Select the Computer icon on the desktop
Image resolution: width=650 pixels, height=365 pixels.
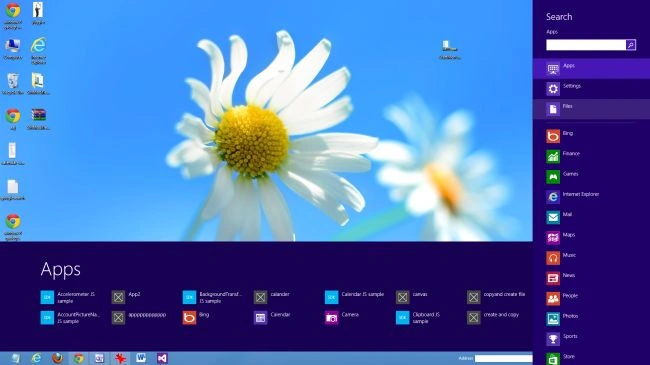[13, 49]
